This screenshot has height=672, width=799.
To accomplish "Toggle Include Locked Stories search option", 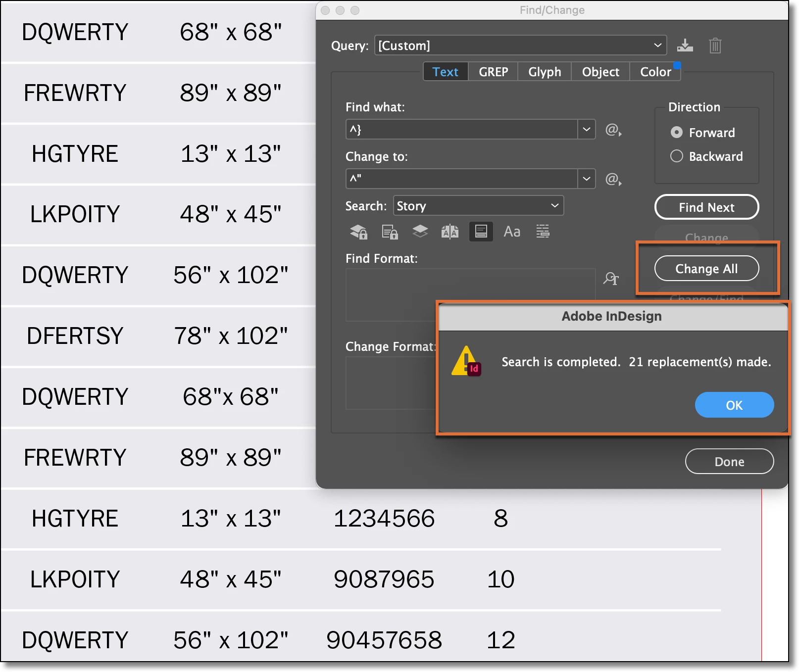I will [390, 232].
